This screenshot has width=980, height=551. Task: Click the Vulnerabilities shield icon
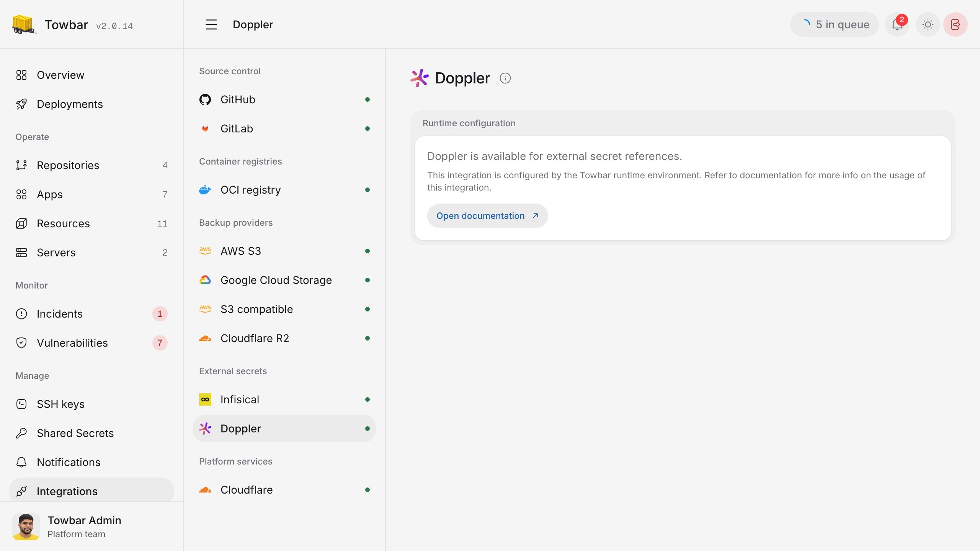21,343
